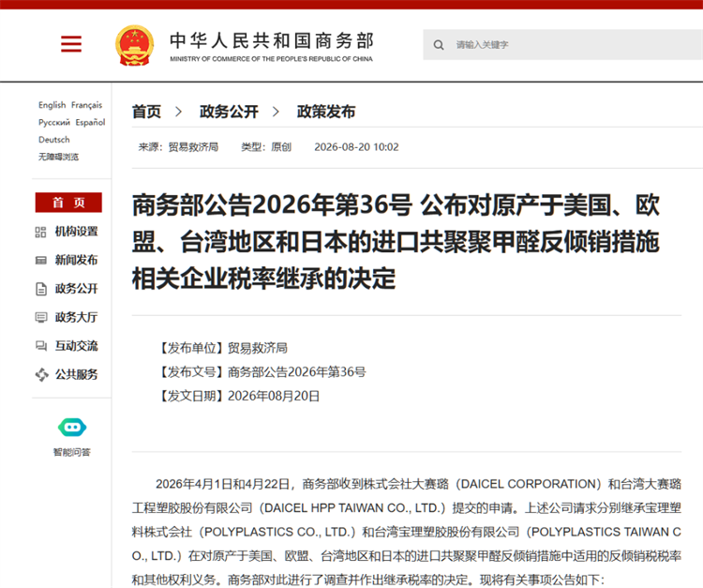703x588 pixels.
Task: Switch language to Deutsch
Action: [x=54, y=140]
